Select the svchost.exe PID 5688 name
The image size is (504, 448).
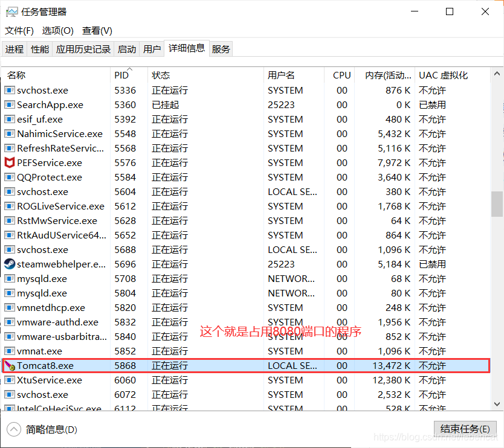[x=42, y=249]
